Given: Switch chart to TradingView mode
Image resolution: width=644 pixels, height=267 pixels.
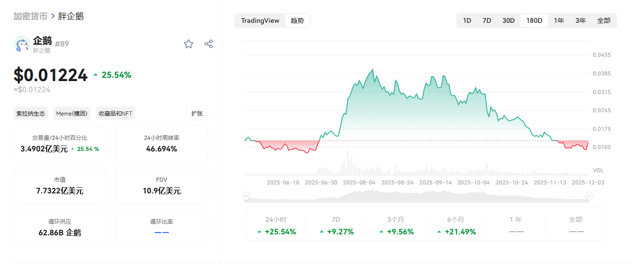Looking at the screenshot, I should pyautogui.click(x=260, y=21).
